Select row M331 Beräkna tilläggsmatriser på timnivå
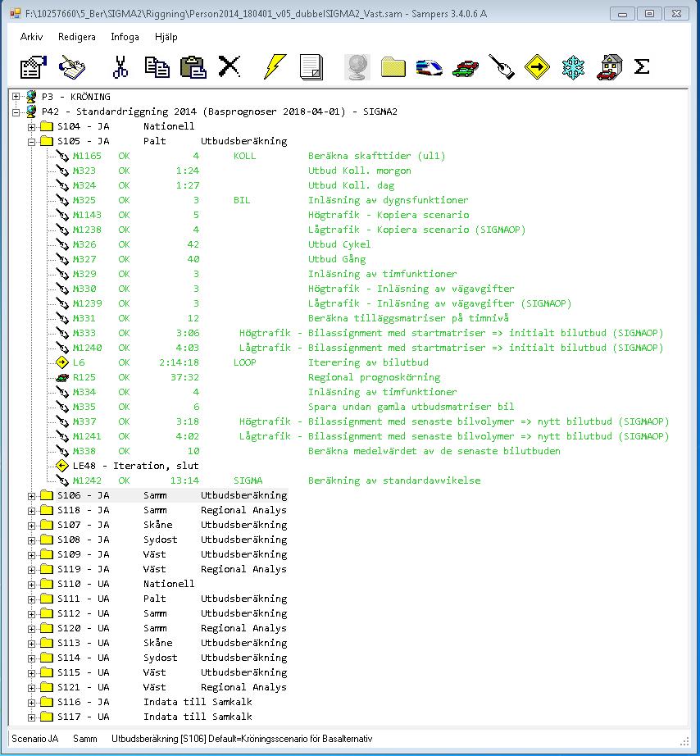Image resolution: width=700 pixels, height=756 pixels. [x=290, y=318]
